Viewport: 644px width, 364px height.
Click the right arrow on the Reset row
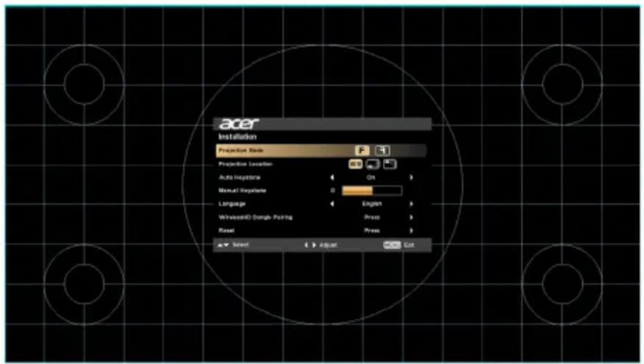411,230
